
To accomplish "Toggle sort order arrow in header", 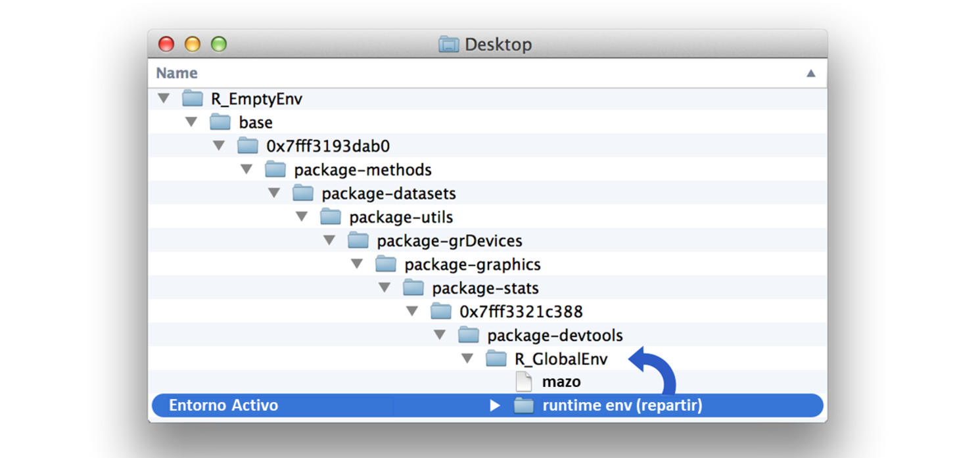I will (x=810, y=74).
